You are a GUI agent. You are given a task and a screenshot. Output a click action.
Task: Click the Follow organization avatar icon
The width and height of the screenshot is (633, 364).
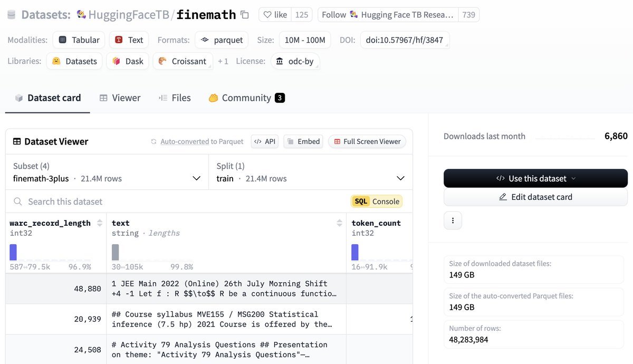click(x=353, y=15)
